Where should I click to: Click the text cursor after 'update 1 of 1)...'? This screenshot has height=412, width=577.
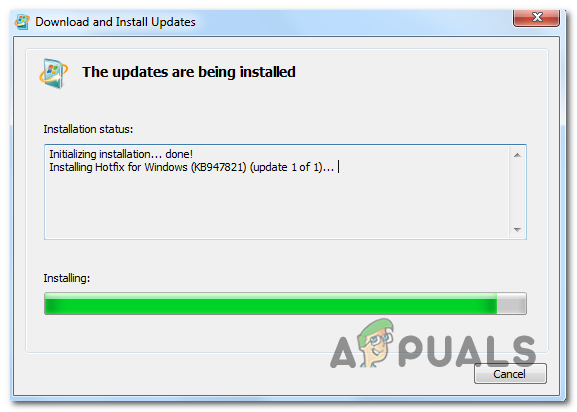click(339, 167)
